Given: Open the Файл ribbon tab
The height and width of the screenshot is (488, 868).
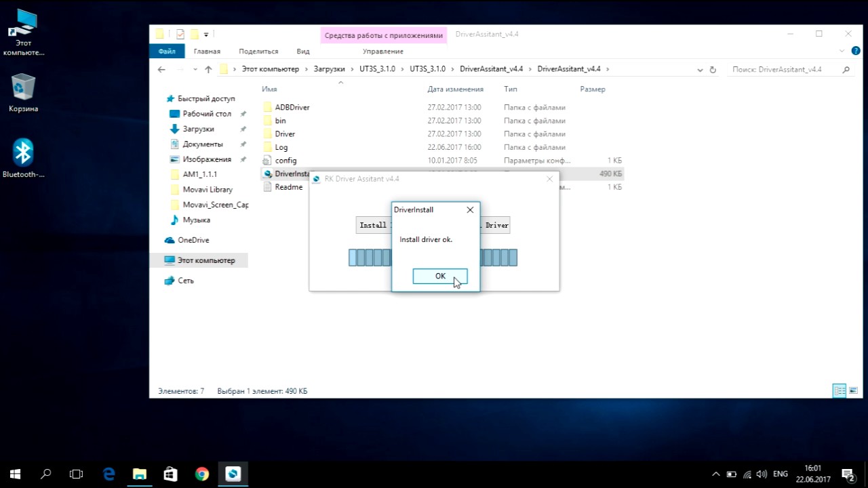Looking at the screenshot, I should [167, 52].
